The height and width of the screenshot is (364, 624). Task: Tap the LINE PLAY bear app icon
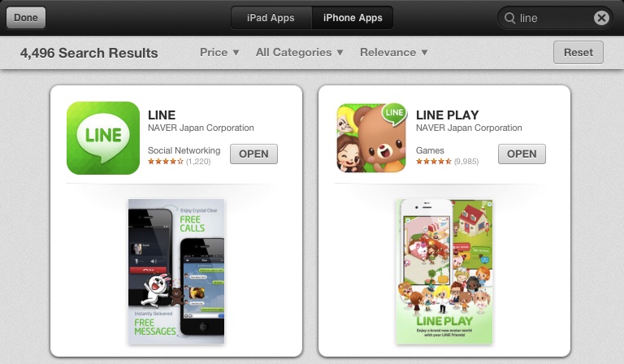tap(371, 138)
